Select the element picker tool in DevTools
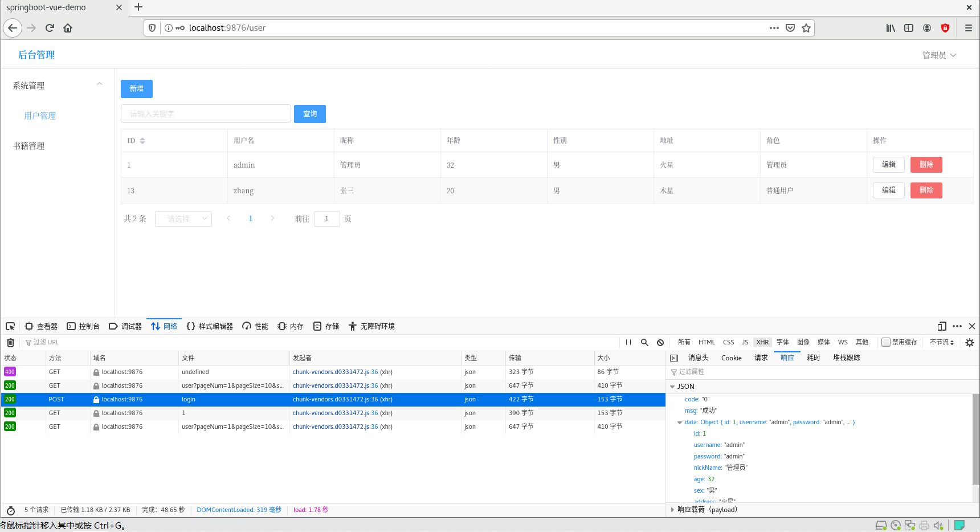 [10, 326]
